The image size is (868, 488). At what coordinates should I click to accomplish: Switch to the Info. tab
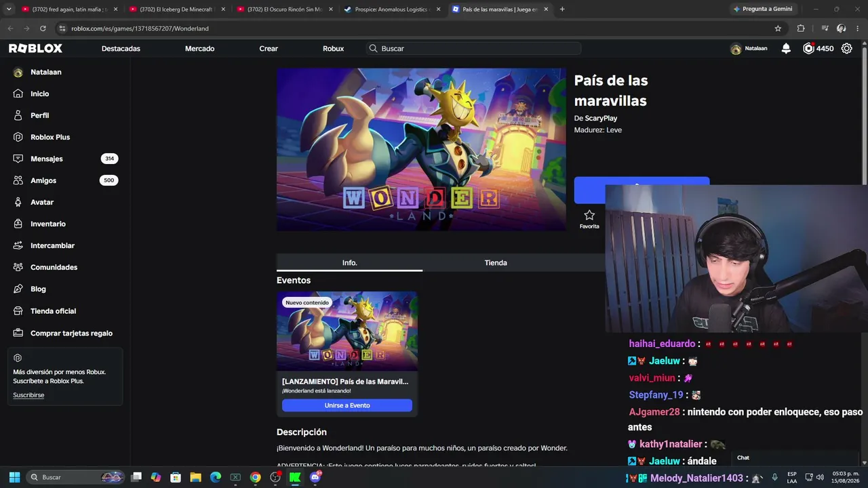(x=349, y=262)
